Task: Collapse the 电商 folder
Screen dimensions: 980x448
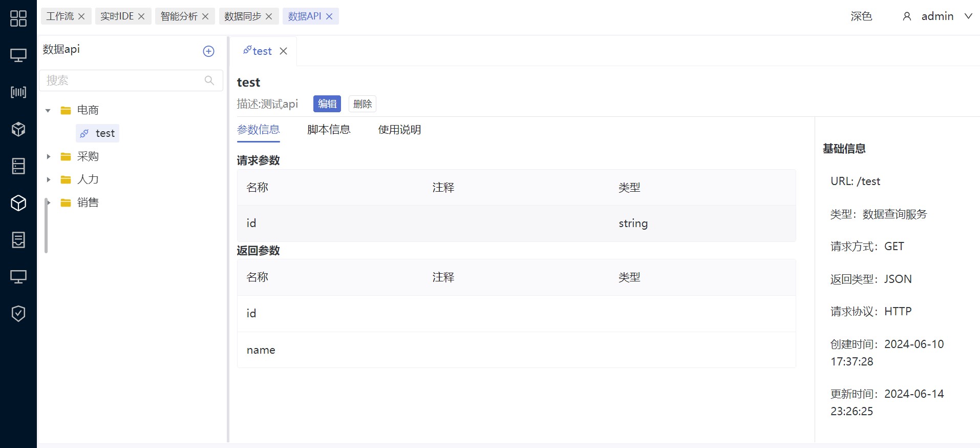Action: (x=48, y=110)
